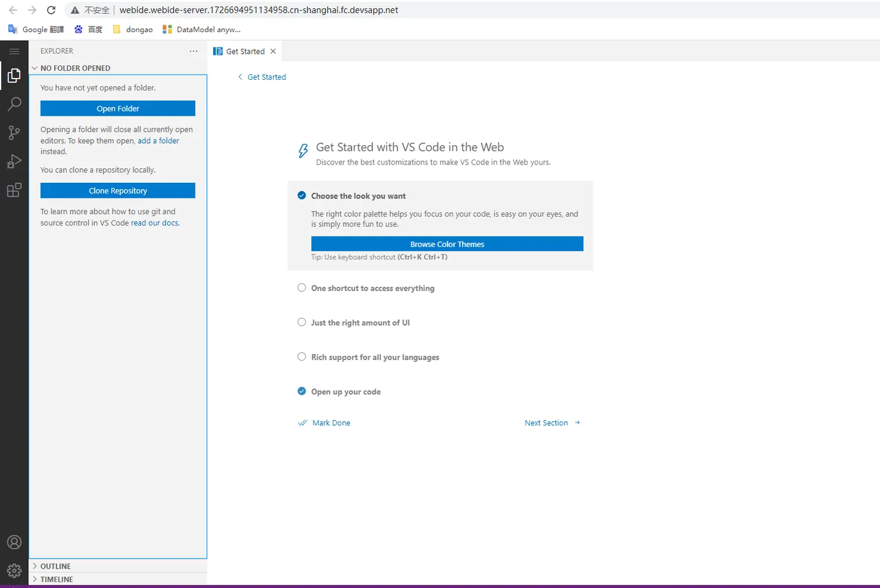Image resolution: width=880 pixels, height=588 pixels.
Task: Open the Google Translate bookmark
Action: coord(36,30)
